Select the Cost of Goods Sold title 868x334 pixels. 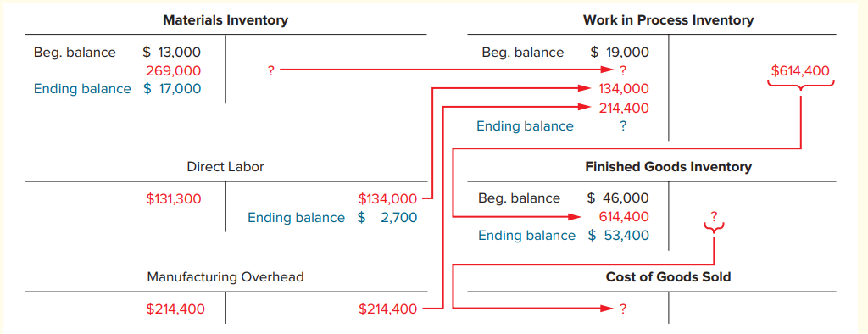coord(668,276)
